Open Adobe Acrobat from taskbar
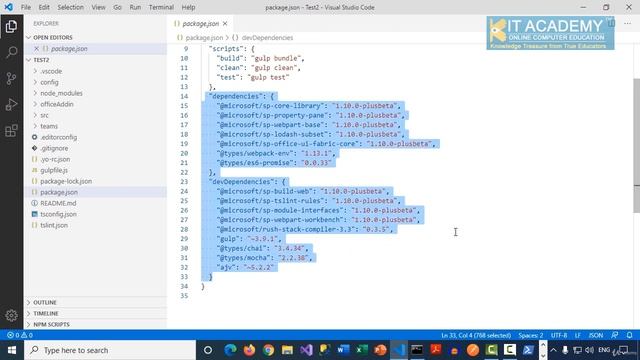Viewport: 640px width, 360px height. [x=436, y=350]
